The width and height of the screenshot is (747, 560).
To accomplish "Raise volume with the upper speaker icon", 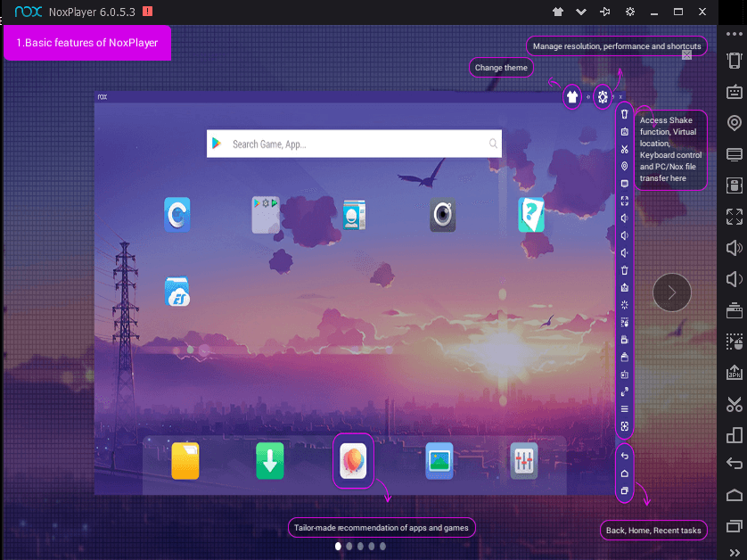I will pyautogui.click(x=734, y=248).
